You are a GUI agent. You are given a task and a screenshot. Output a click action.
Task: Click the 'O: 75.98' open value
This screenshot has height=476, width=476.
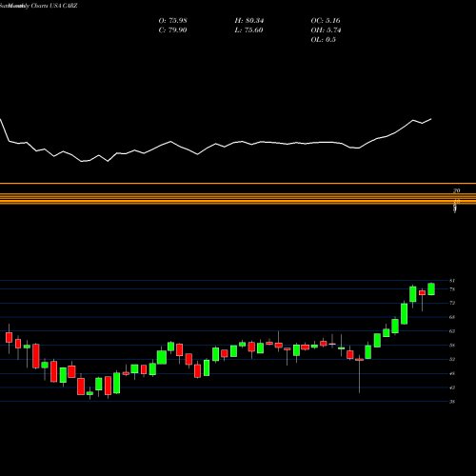(x=172, y=21)
